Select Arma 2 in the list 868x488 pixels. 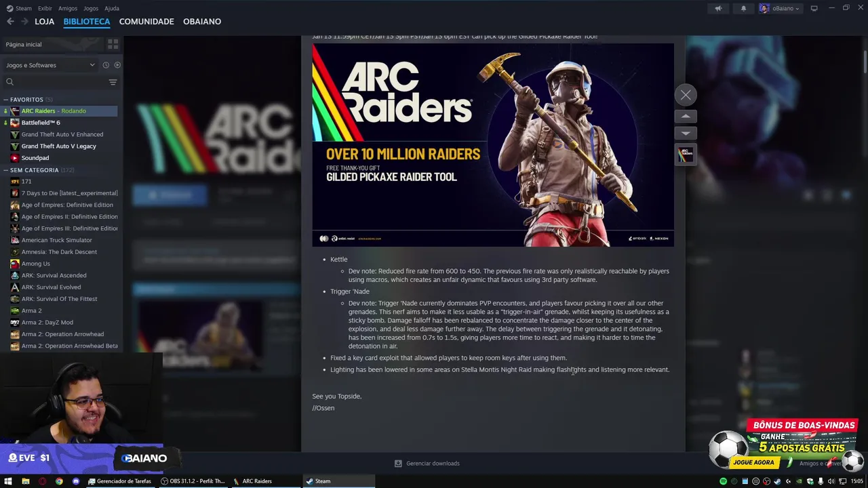click(60, 310)
